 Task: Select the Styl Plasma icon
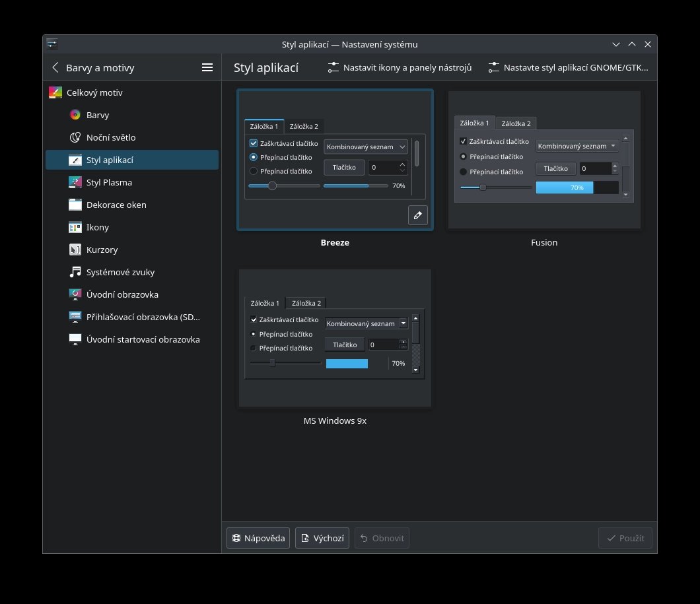pyautogui.click(x=75, y=182)
